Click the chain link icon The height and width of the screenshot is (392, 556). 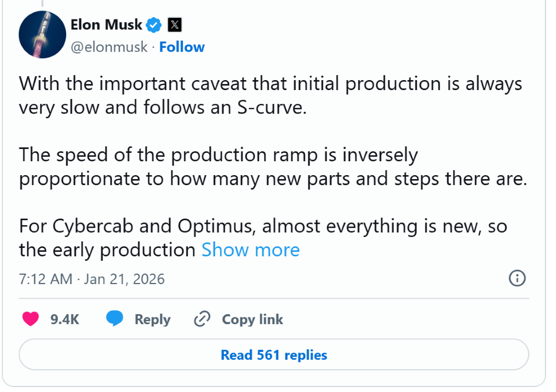tap(202, 319)
